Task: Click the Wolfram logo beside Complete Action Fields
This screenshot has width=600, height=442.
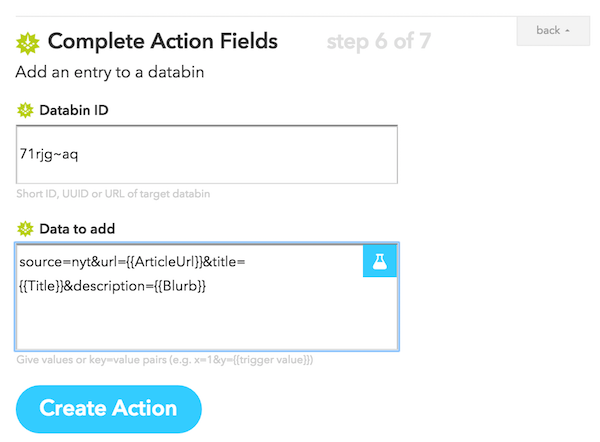Action: [28, 43]
